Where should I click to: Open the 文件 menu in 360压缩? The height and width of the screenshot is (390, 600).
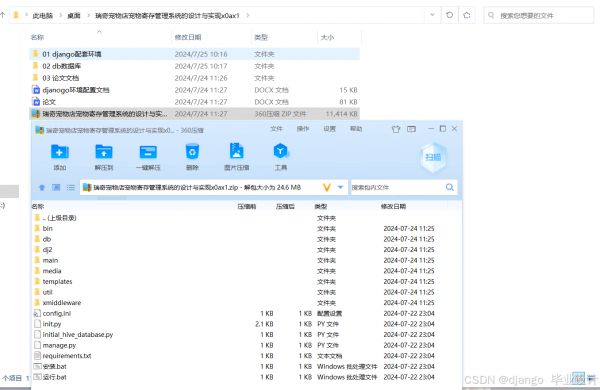[276, 129]
